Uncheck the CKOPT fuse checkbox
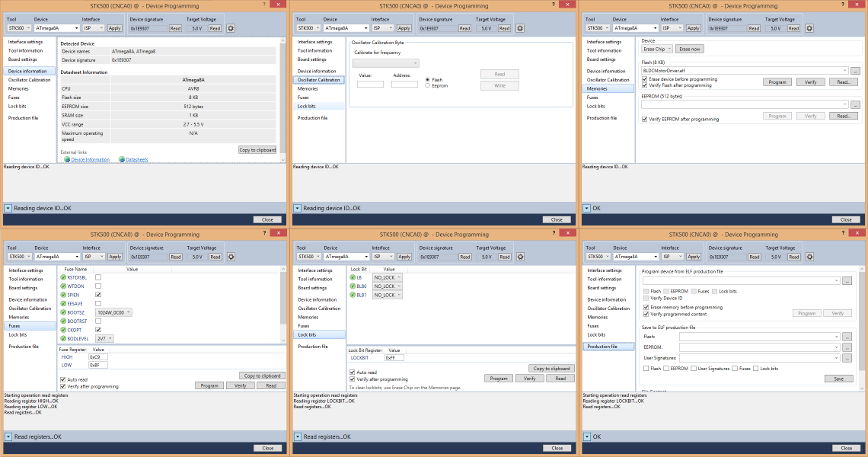Viewport: 868px width, 457px height. (98, 330)
